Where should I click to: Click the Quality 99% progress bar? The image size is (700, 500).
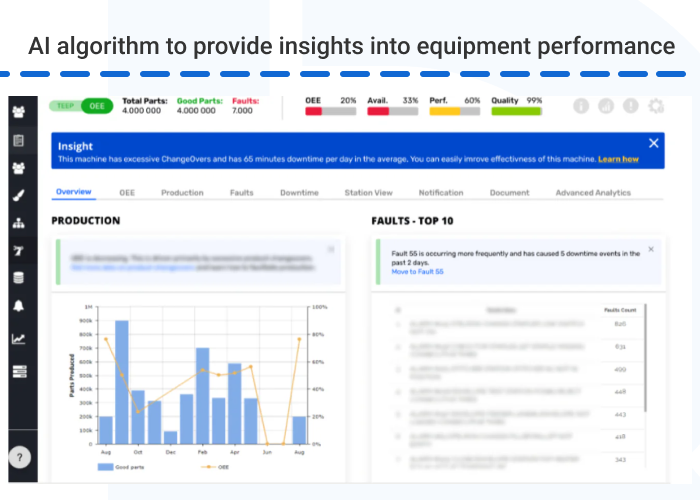coord(517,112)
